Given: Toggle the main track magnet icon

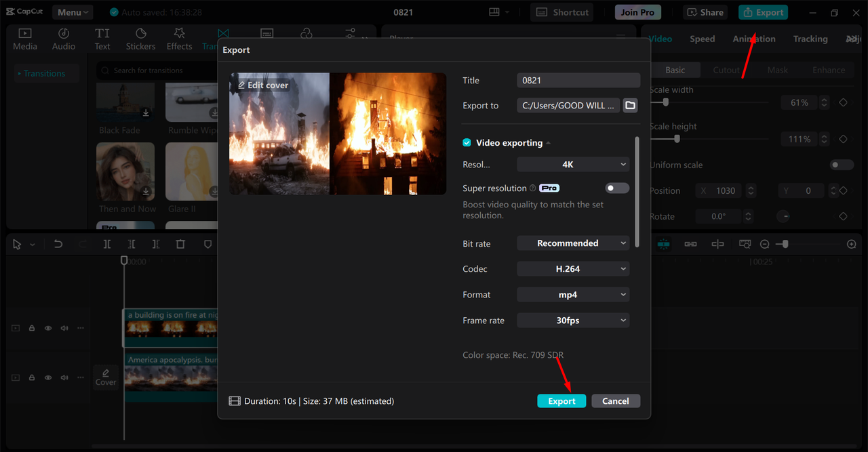Looking at the screenshot, I should tap(663, 244).
